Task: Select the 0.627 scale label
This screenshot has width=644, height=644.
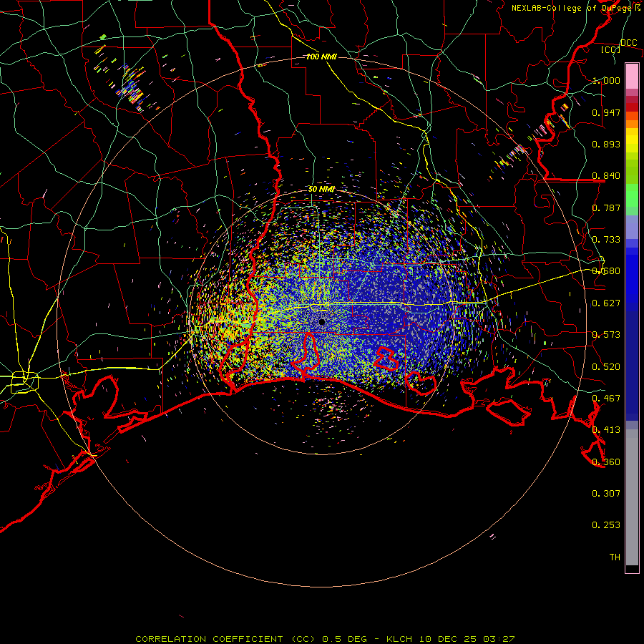Action: click(606, 303)
